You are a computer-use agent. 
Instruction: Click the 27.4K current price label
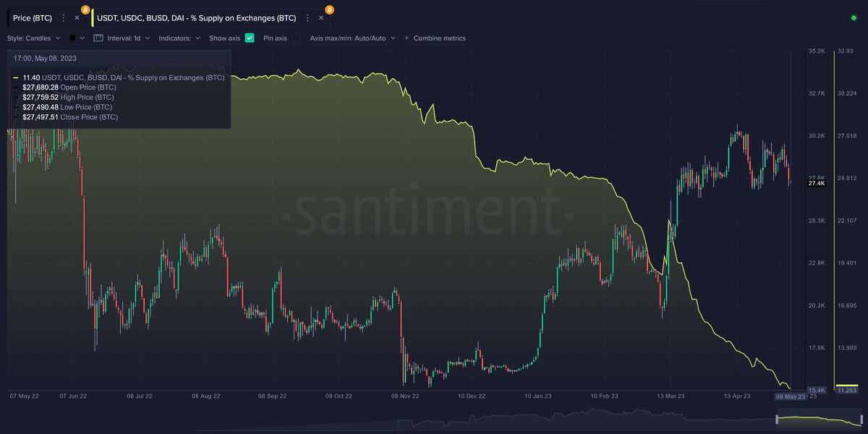pos(817,184)
